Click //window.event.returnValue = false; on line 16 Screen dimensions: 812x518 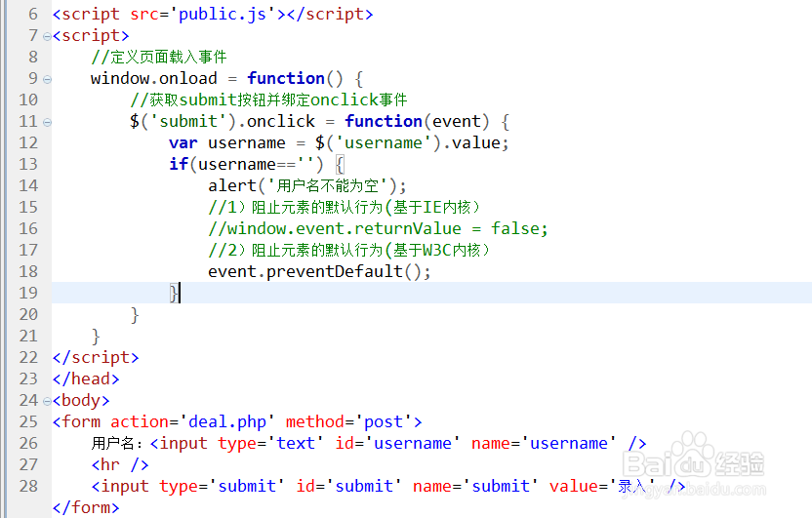378,228
